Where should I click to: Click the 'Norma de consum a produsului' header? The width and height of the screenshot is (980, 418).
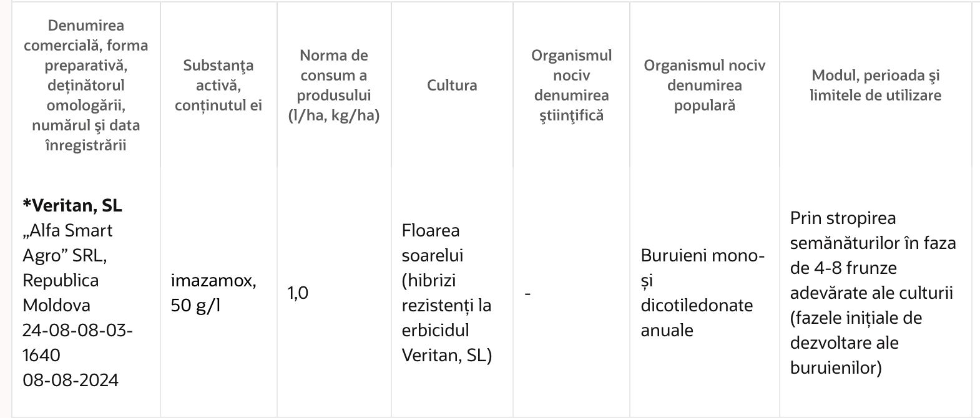coord(334,85)
